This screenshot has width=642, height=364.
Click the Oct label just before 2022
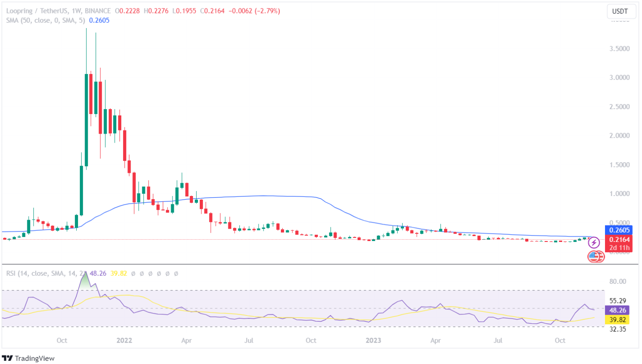coord(62,341)
